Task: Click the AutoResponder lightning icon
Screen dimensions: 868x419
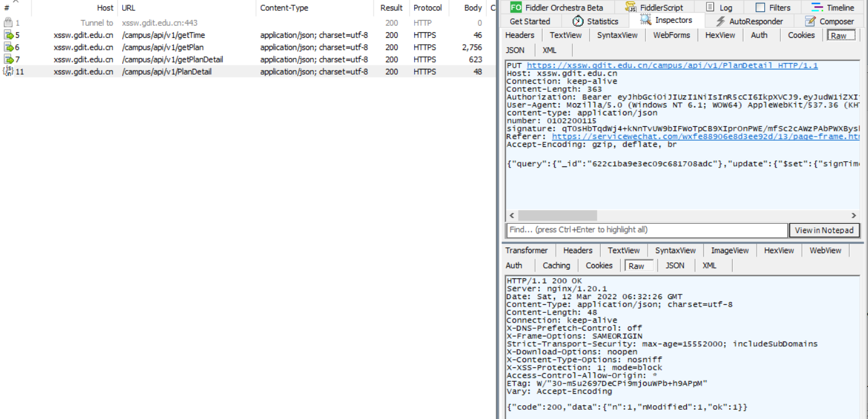Action: 720,21
